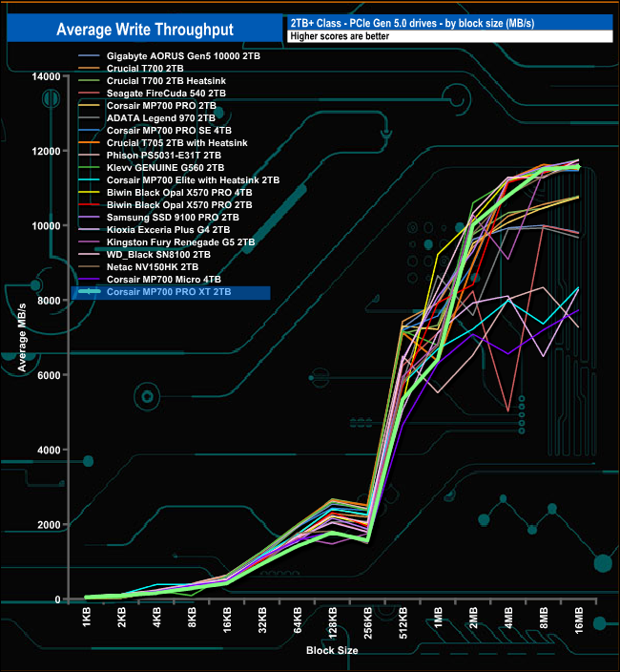The height and width of the screenshot is (672, 620).
Task: Click the Gigabyte AORUS Gen5 10000 legend entry
Action: [x=183, y=56]
